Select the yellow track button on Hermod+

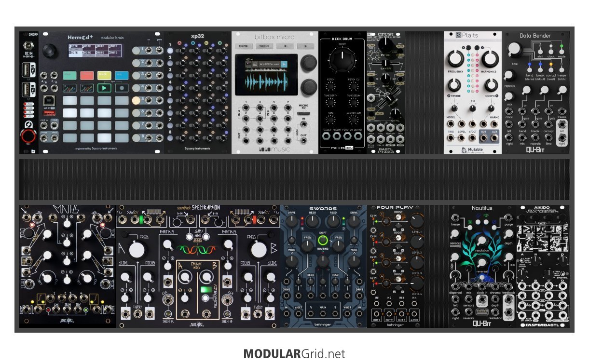104,75
